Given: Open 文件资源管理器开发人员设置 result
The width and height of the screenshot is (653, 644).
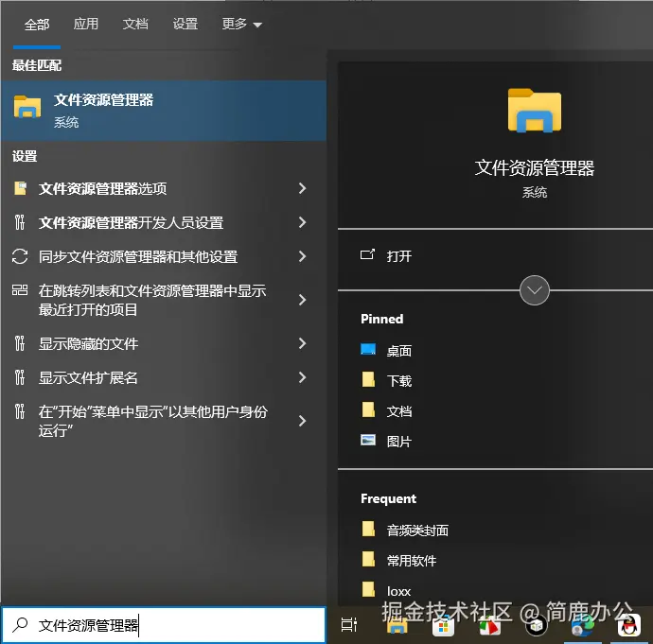Looking at the screenshot, I should click(x=164, y=222).
